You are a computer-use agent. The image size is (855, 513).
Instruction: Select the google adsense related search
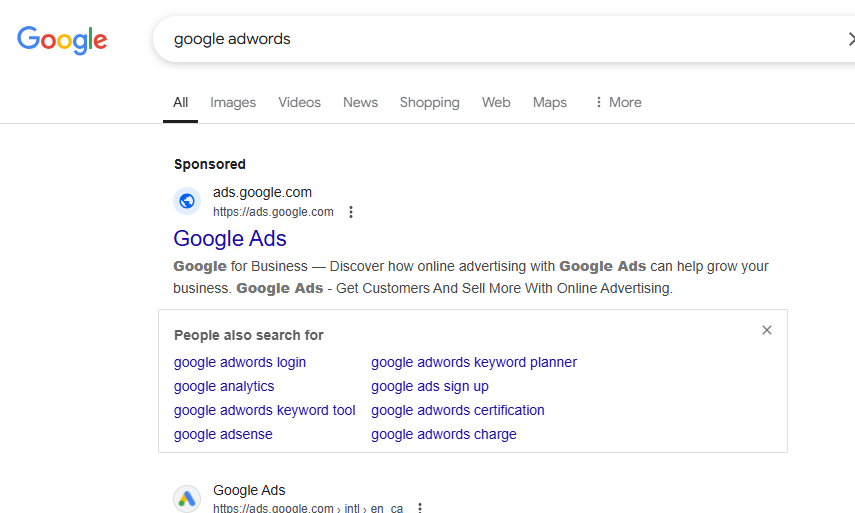tap(223, 434)
